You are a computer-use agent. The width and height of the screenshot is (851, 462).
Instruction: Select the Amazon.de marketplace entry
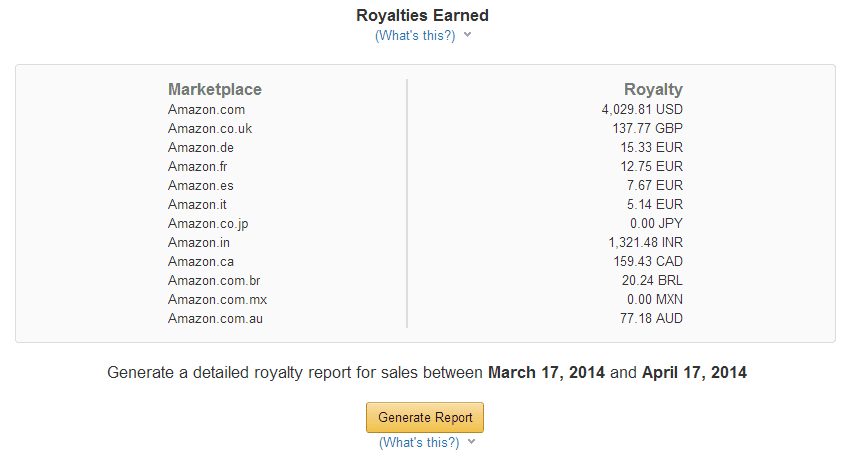coord(201,148)
